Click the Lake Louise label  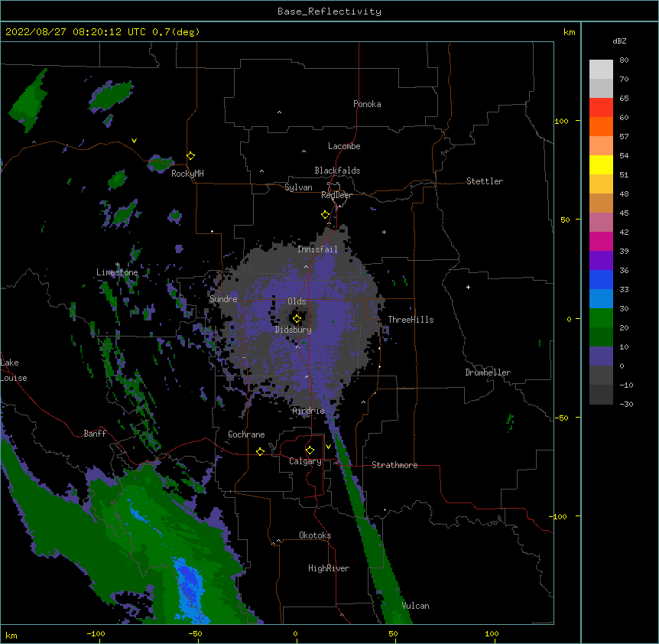[x=14, y=370]
